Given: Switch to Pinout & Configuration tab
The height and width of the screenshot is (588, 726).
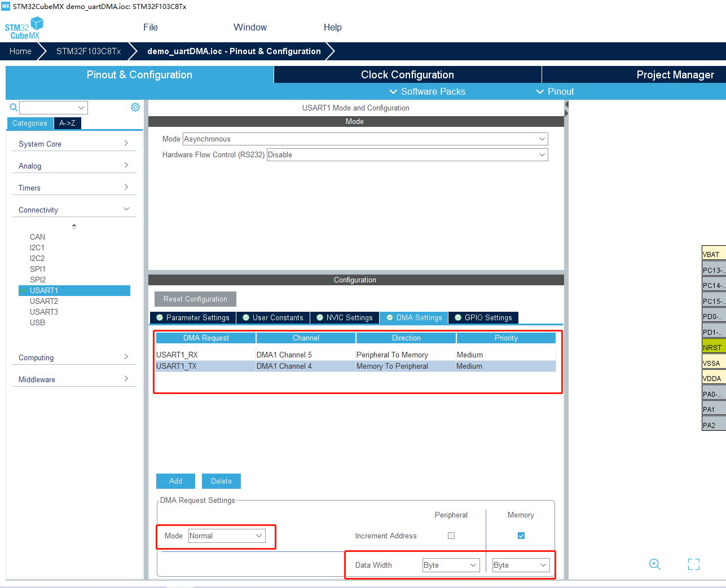Looking at the screenshot, I should (x=139, y=74).
